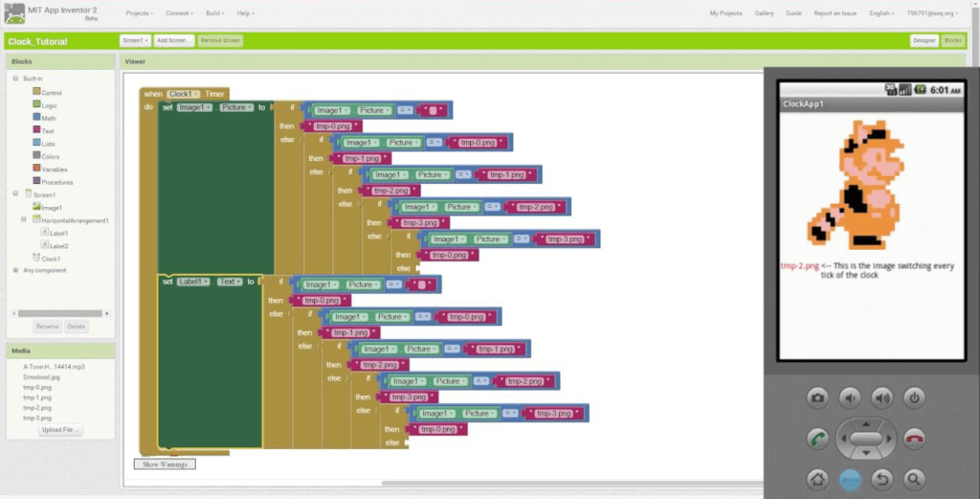Collapse the Built-in blocks section

(15, 79)
